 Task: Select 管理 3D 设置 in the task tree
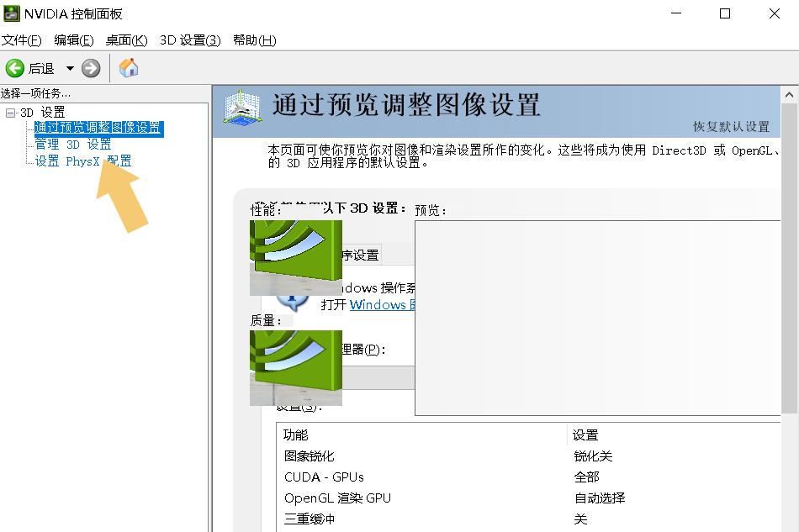71,144
